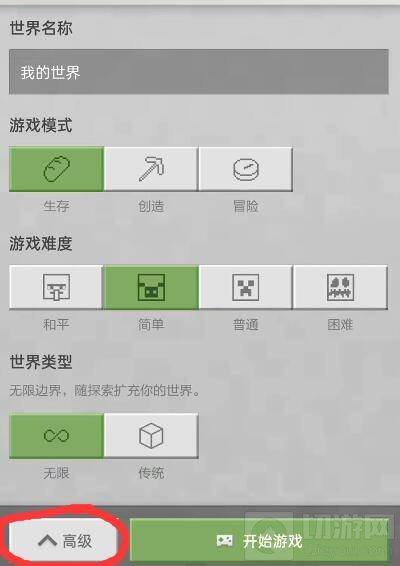Choose the 传统 world type label
This screenshot has width=400, height=566.
[x=151, y=473]
